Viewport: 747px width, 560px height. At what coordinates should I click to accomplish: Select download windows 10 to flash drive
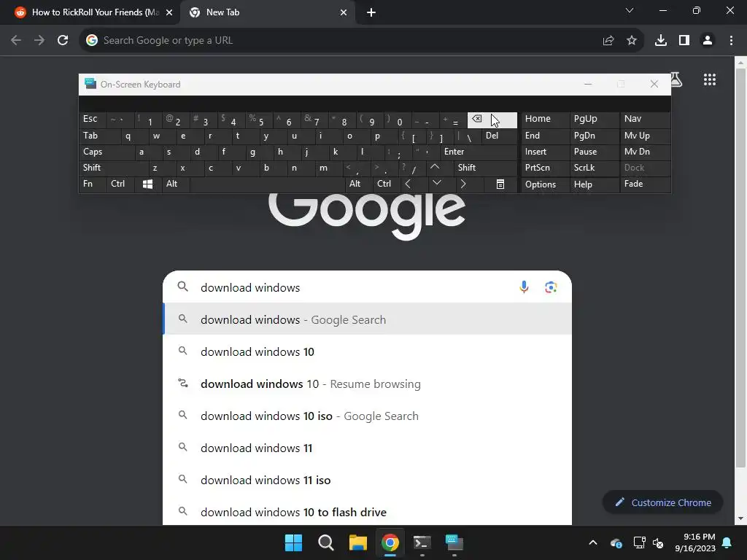tap(367, 512)
